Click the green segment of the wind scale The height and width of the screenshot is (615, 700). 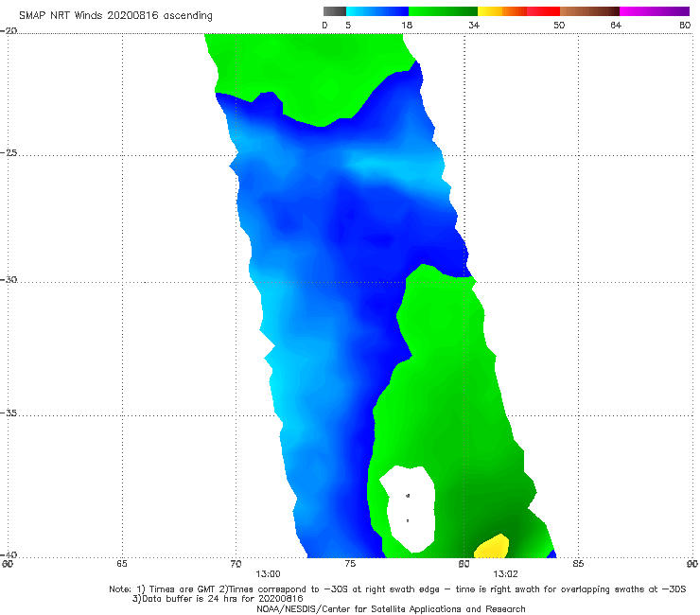[443, 11]
